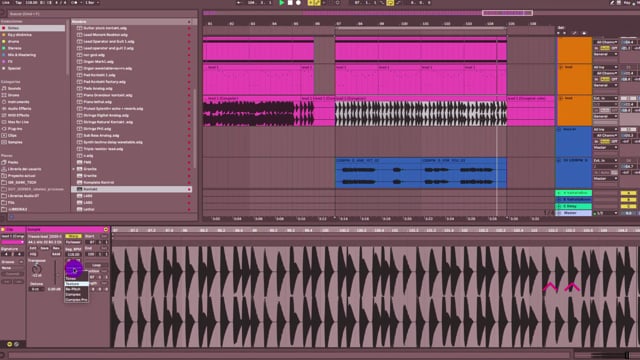The image size is (640, 360).
Task: Set first track monitor to Auto
Action: point(605,48)
